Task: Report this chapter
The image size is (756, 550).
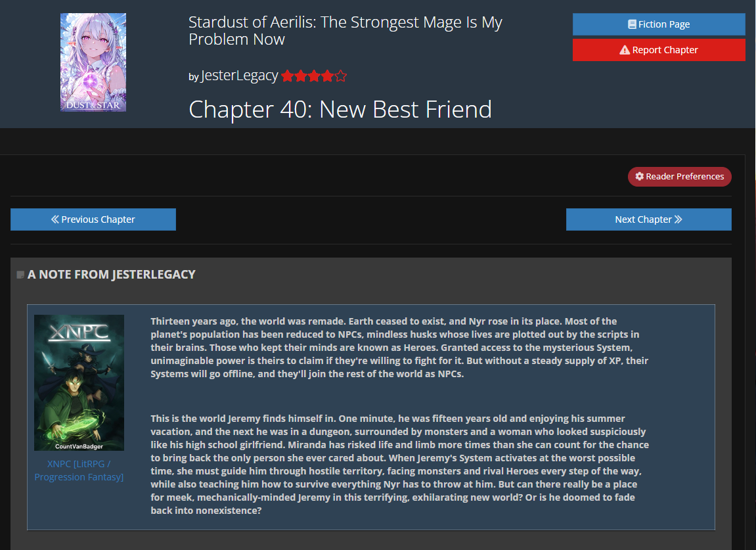Action: click(x=659, y=50)
